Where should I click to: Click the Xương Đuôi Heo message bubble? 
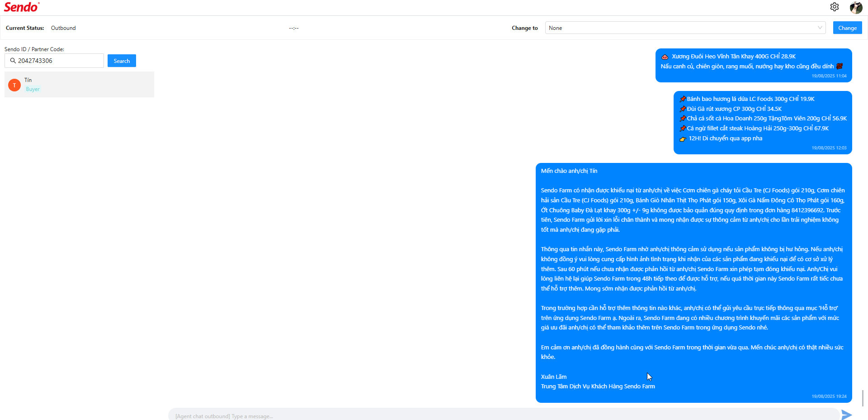click(754, 65)
